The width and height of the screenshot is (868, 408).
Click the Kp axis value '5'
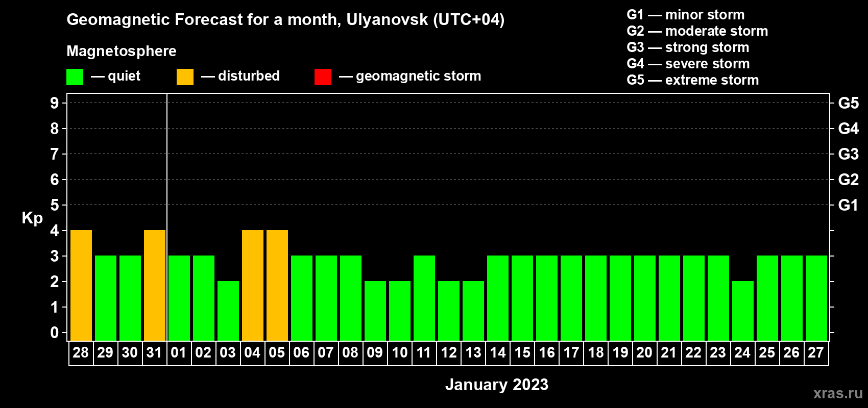pos(55,205)
